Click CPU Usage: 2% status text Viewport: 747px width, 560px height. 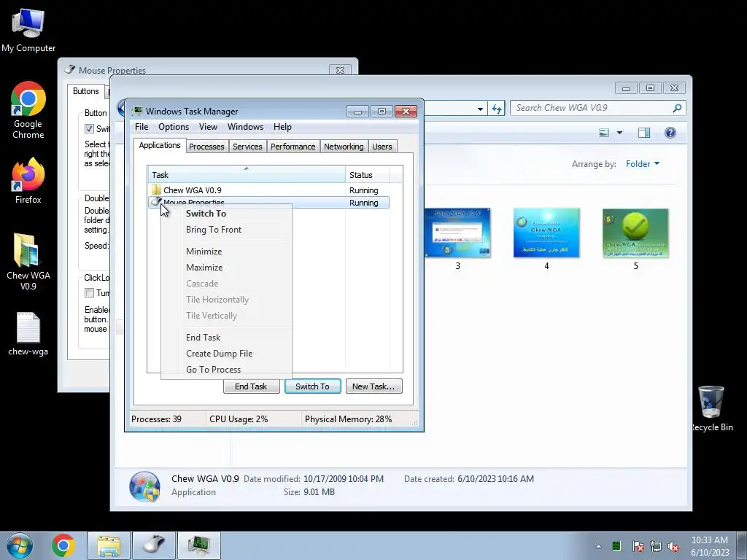(x=239, y=419)
